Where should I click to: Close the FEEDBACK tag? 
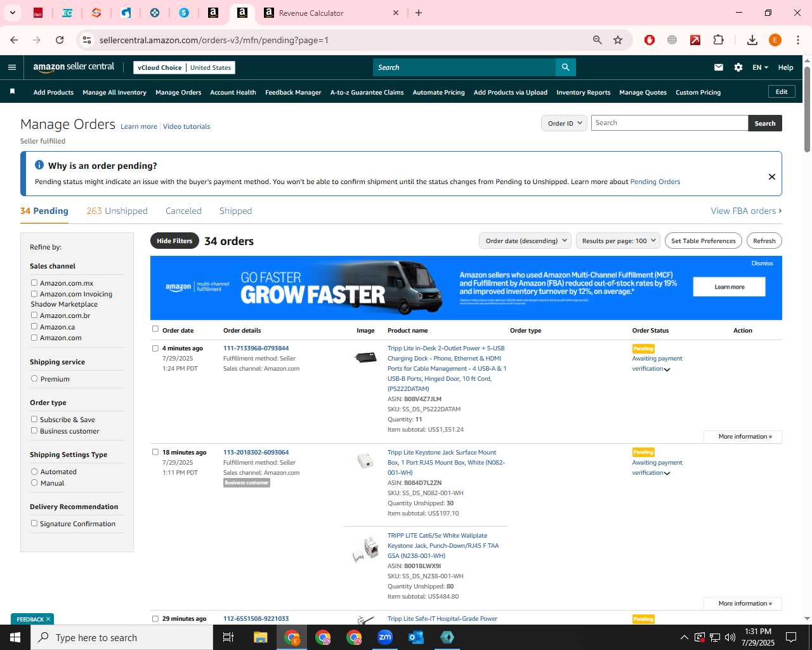coord(48,619)
